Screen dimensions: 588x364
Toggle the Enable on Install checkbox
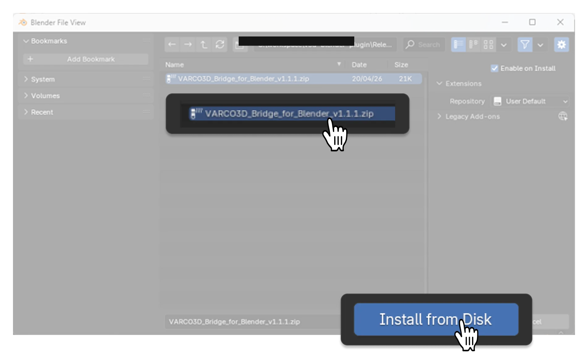494,68
